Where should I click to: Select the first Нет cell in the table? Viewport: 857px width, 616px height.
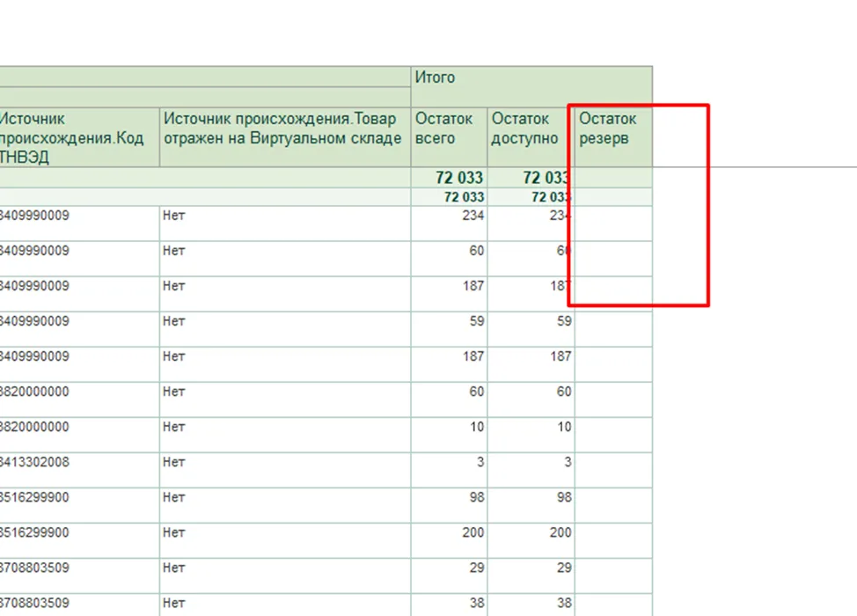[285, 224]
